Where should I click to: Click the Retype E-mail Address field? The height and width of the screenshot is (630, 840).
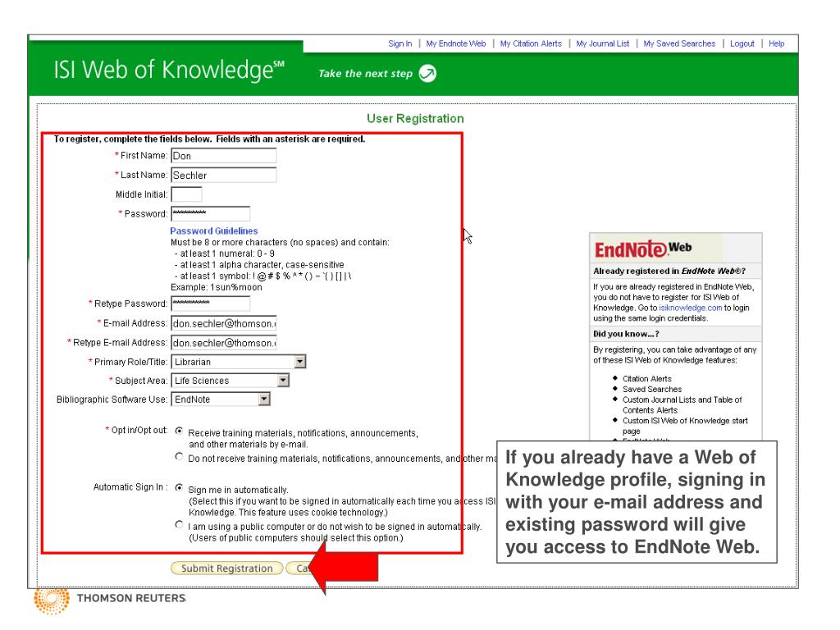[224, 343]
